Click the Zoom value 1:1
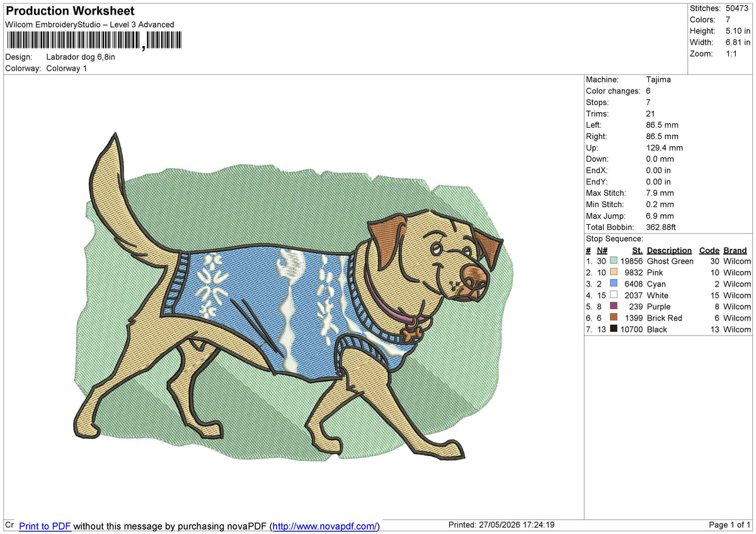756x534 pixels. pos(732,54)
